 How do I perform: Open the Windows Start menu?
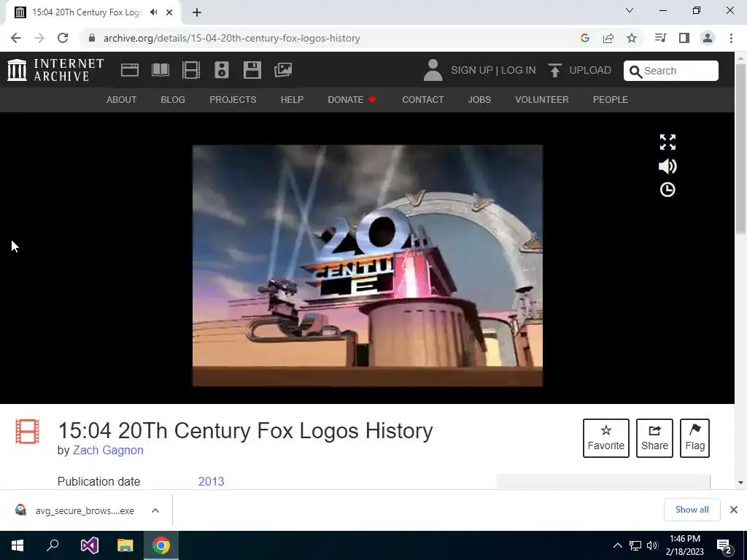point(18,545)
